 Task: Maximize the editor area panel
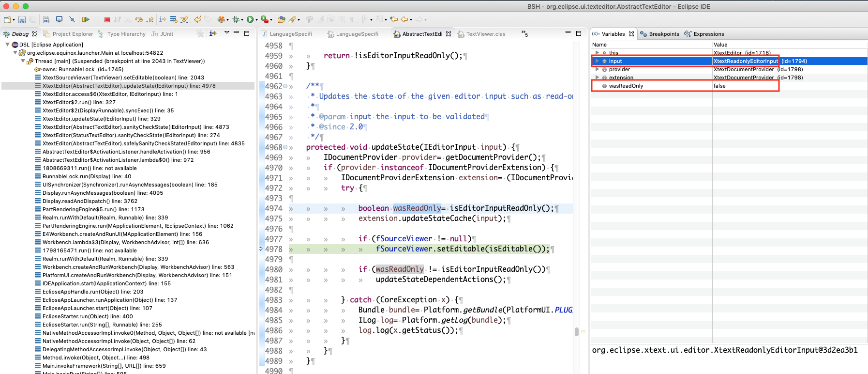pyautogui.click(x=579, y=33)
